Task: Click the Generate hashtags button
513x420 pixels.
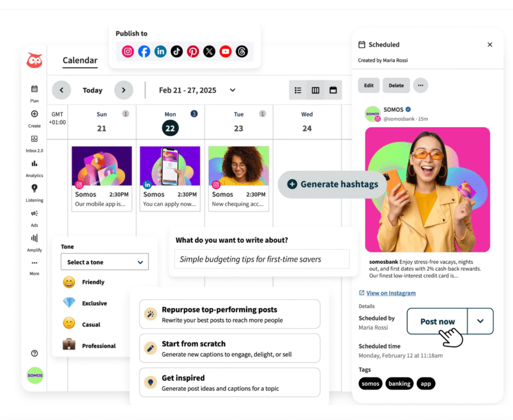Action: click(333, 184)
